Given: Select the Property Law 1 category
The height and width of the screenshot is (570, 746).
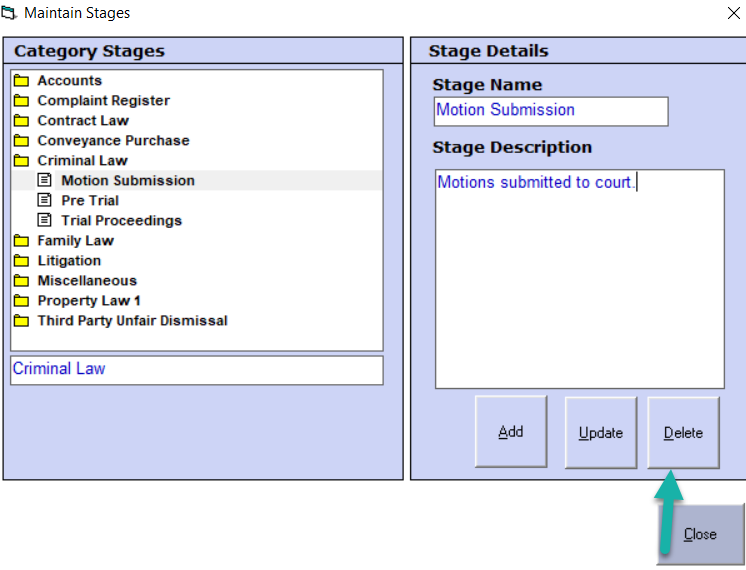Looking at the screenshot, I should [x=89, y=301].
